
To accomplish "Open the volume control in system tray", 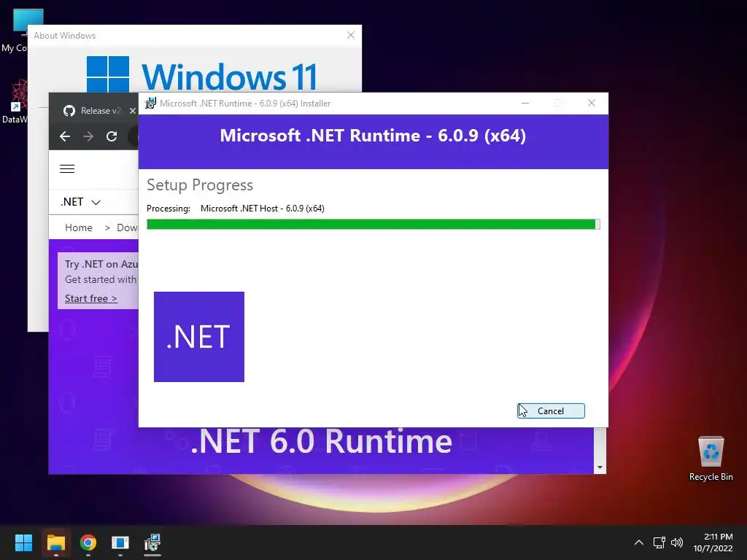I will 676,542.
